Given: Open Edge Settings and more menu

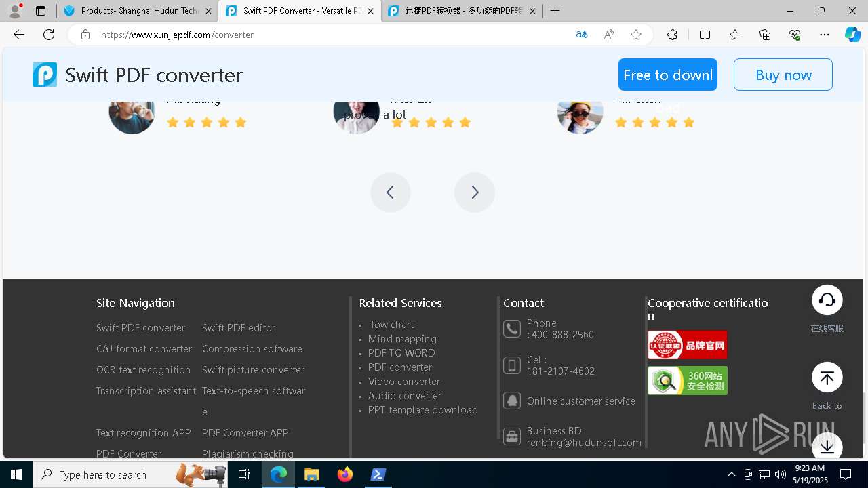Looking at the screenshot, I should pyautogui.click(x=825, y=35).
